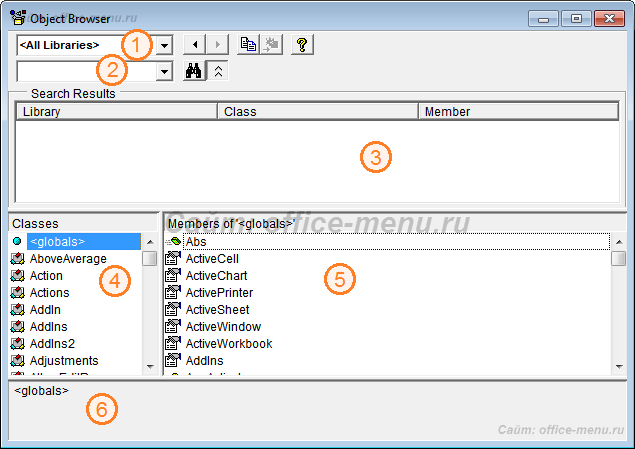Select the AddIn class
This screenshot has width=635, height=449.
click(45, 309)
